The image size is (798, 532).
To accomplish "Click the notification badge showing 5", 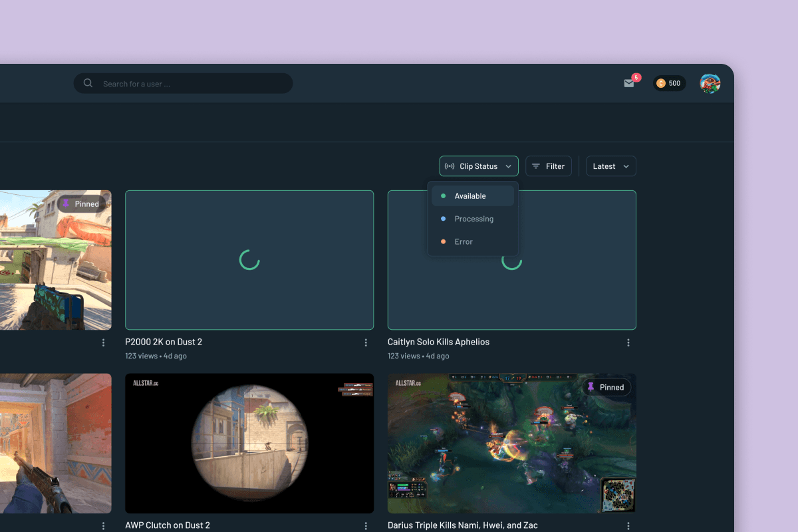I will coord(636,77).
